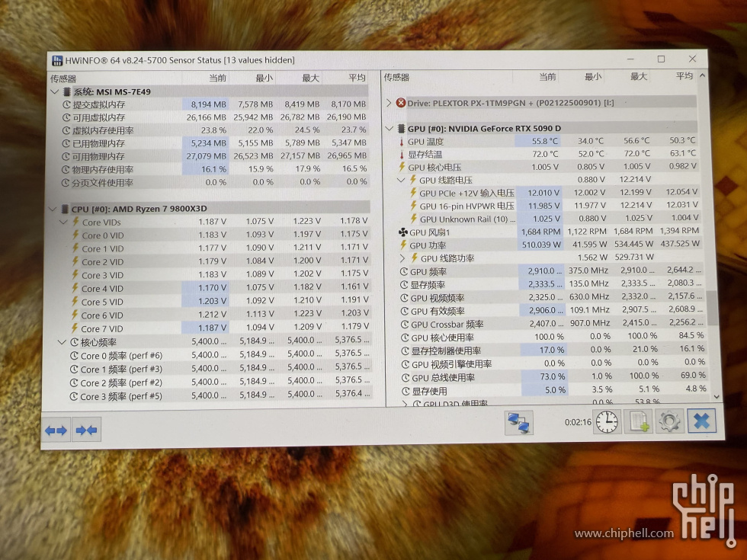Collapse the GPU 线路电压 subtree
This screenshot has width=747, height=560.
point(401,180)
